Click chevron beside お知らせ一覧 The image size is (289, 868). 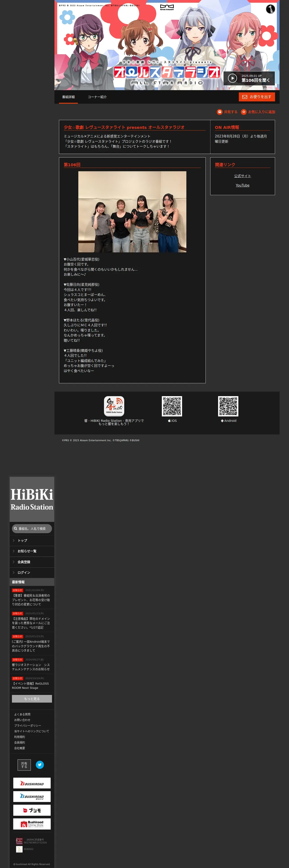(x=14, y=551)
